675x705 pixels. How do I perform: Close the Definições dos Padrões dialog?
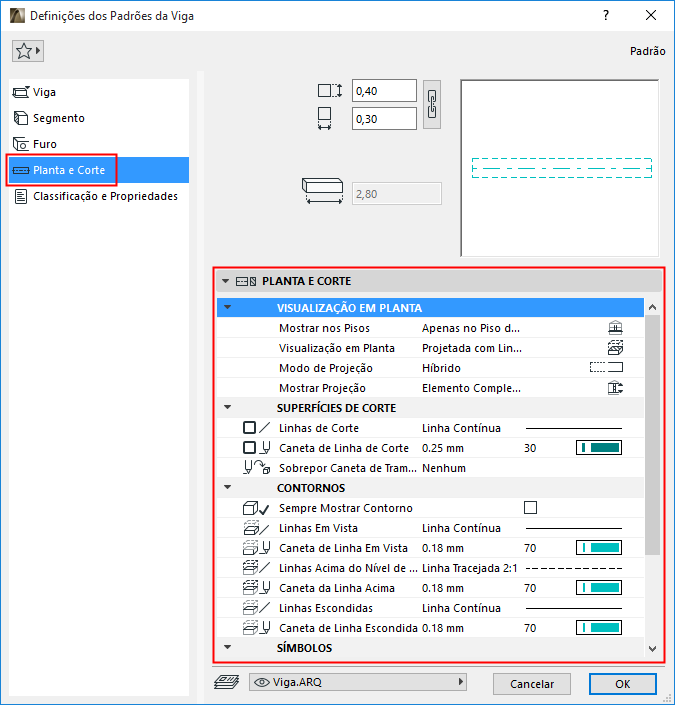pyautogui.click(x=651, y=16)
